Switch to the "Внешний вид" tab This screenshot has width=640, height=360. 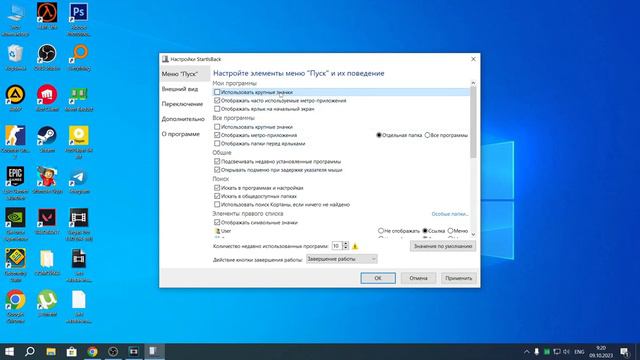tap(180, 89)
